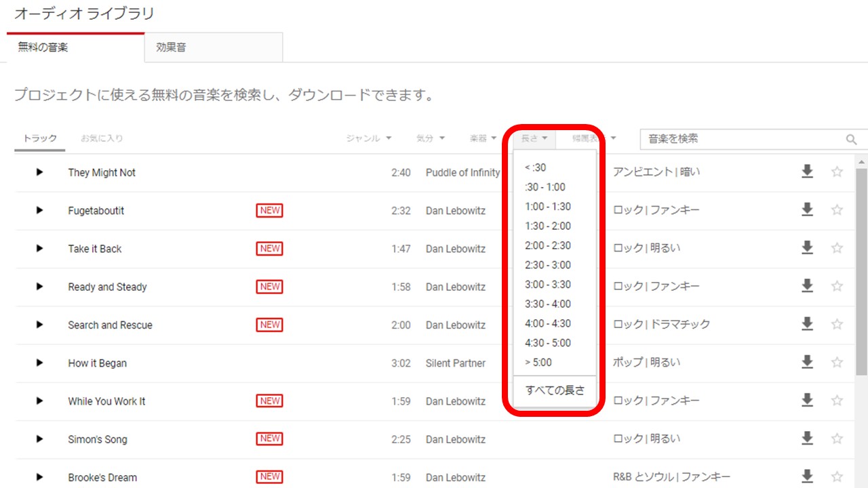Click the R&B とソウル | ファンキー genre text
Screen dimensions: 868x488
[672, 477]
